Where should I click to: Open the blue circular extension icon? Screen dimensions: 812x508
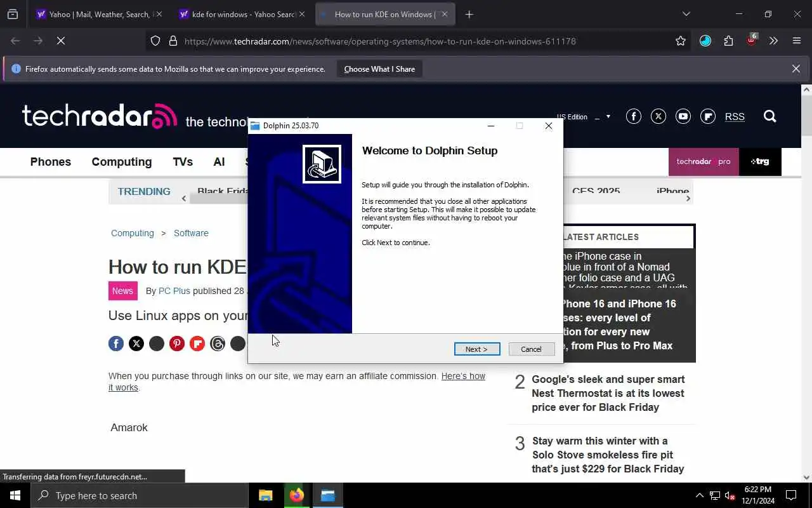[x=705, y=41]
